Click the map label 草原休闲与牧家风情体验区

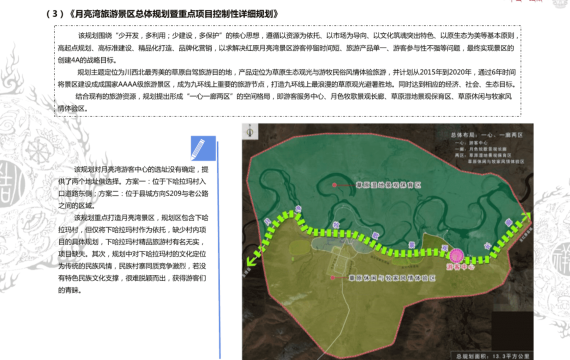pyautogui.click(x=392, y=278)
